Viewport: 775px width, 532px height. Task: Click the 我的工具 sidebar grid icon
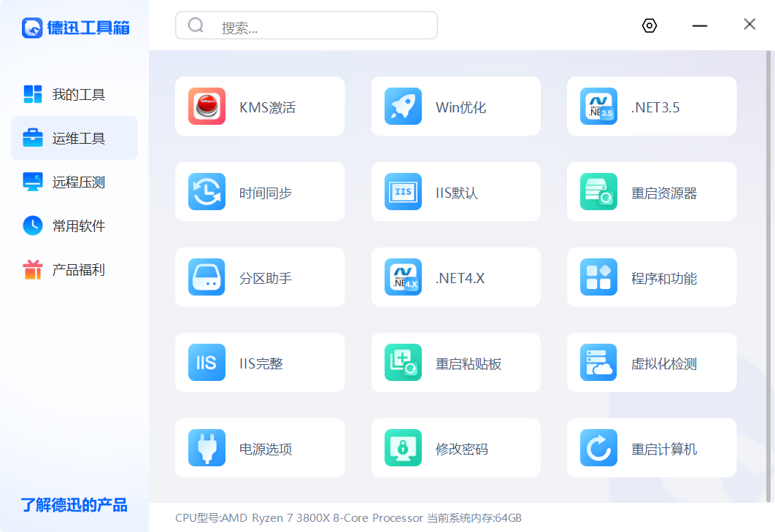33,94
